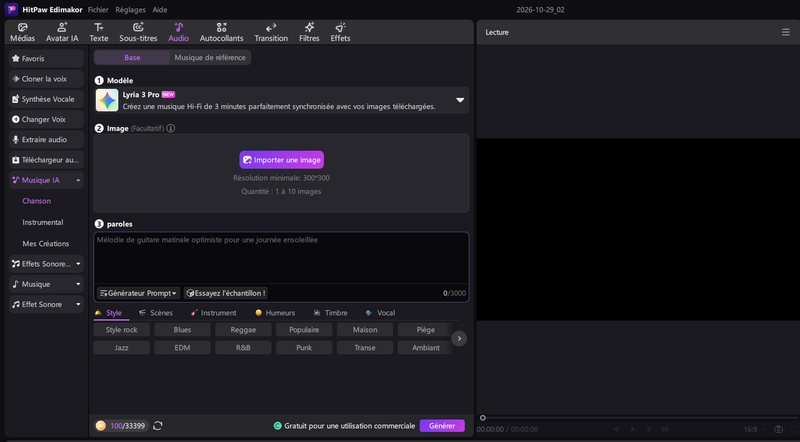Image resolution: width=800 pixels, height=442 pixels.
Task: Toggle the Jazz style tag
Action: (121, 348)
